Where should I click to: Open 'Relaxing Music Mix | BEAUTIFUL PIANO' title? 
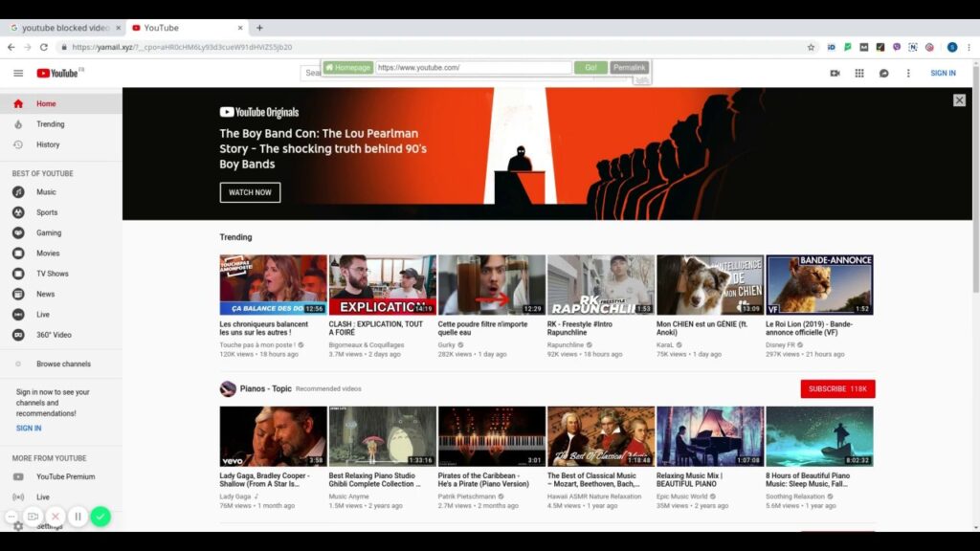coord(689,480)
